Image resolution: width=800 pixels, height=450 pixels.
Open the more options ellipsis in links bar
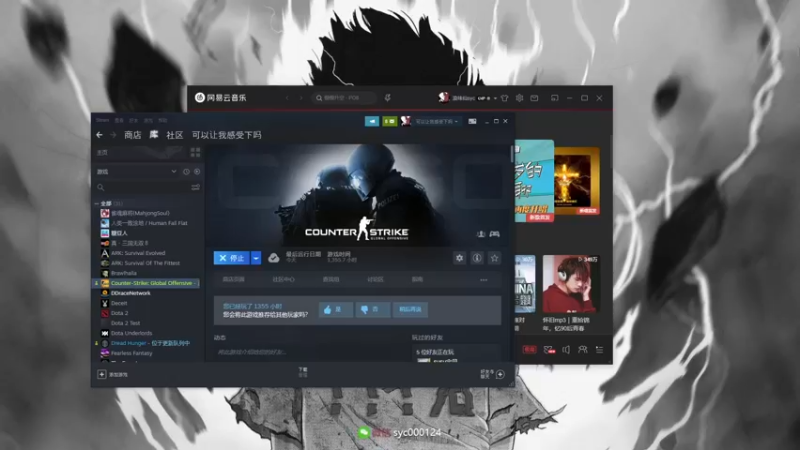click(484, 280)
